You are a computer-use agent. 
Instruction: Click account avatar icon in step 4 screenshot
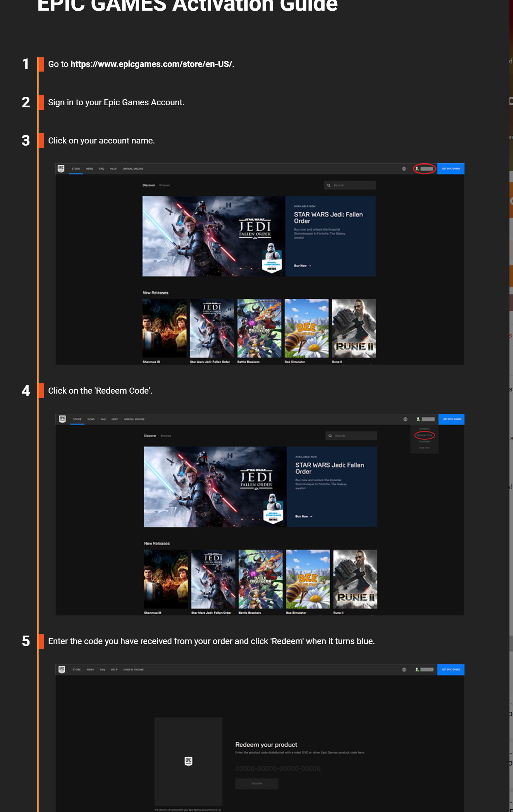(418, 419)
